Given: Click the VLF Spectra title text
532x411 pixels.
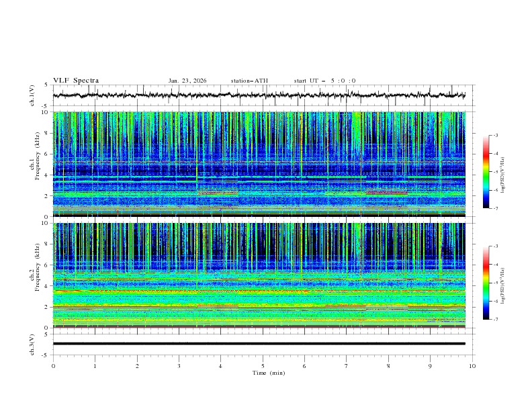Looking at the screenshot, I should click(76, 81).
